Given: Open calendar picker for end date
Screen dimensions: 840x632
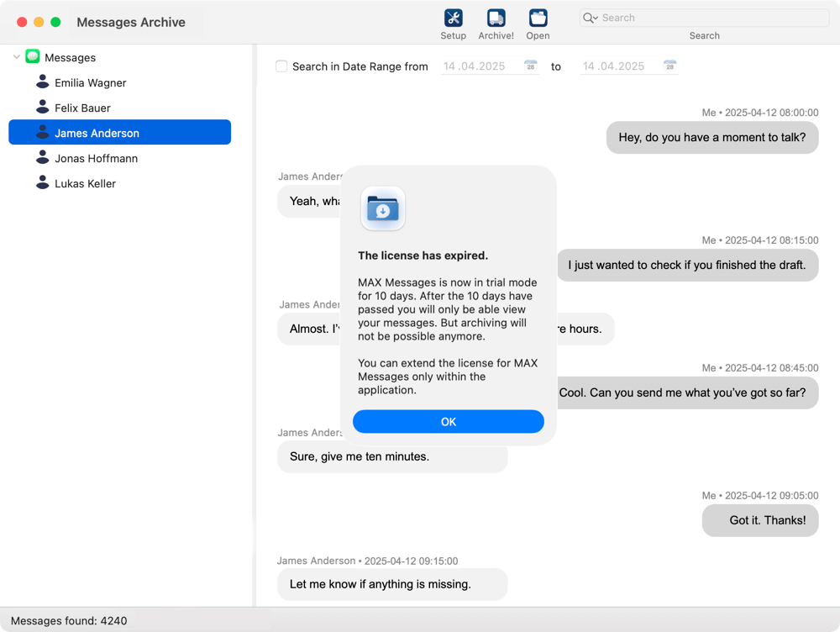Looking at the screenshot, I should click(x=669, y=66).
